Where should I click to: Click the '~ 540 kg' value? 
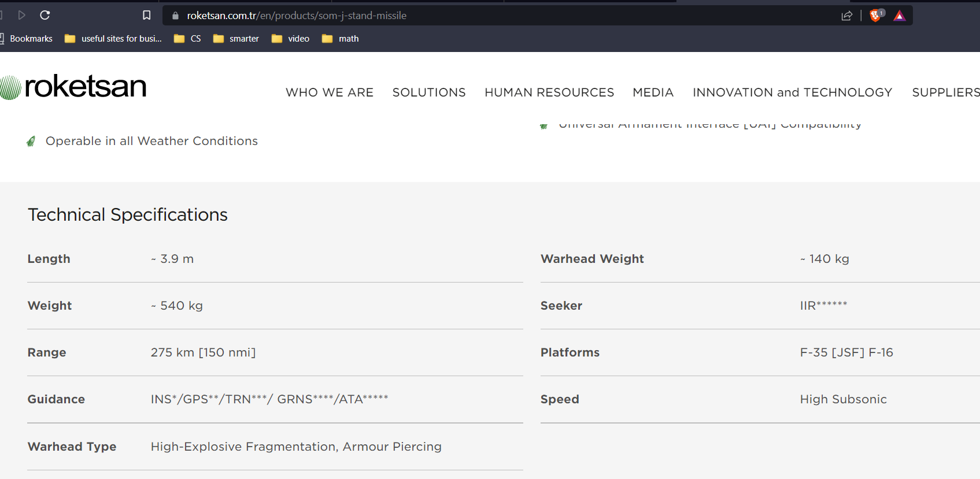[x=177, y=306]
